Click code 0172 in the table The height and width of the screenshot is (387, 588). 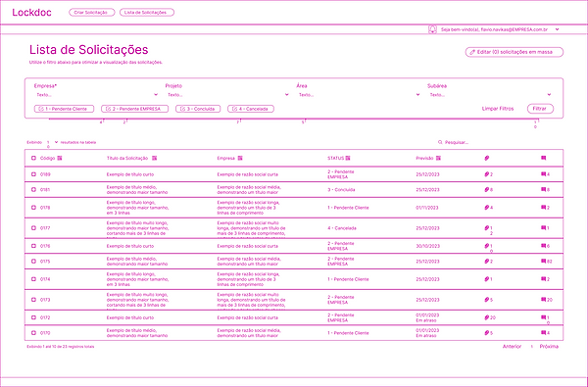coord(45,317)
